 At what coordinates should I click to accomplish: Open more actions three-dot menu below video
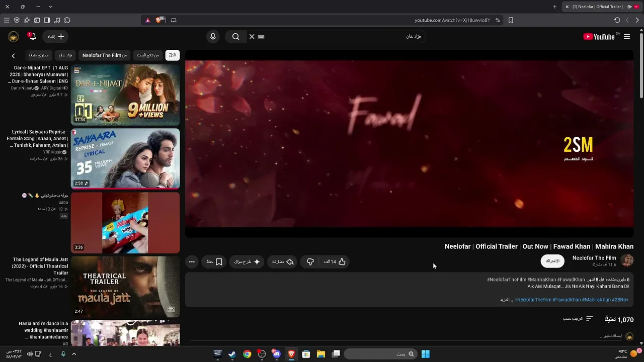pos(192,262)
